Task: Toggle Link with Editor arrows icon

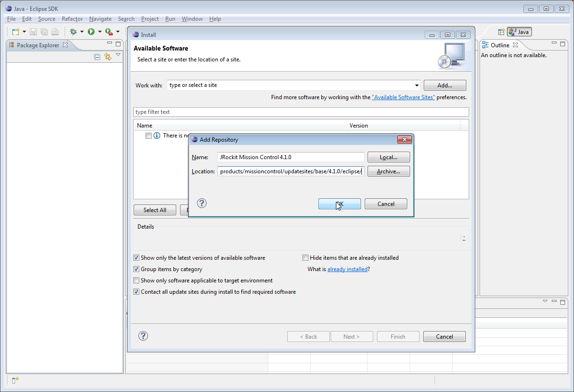Action: [108, 57]
